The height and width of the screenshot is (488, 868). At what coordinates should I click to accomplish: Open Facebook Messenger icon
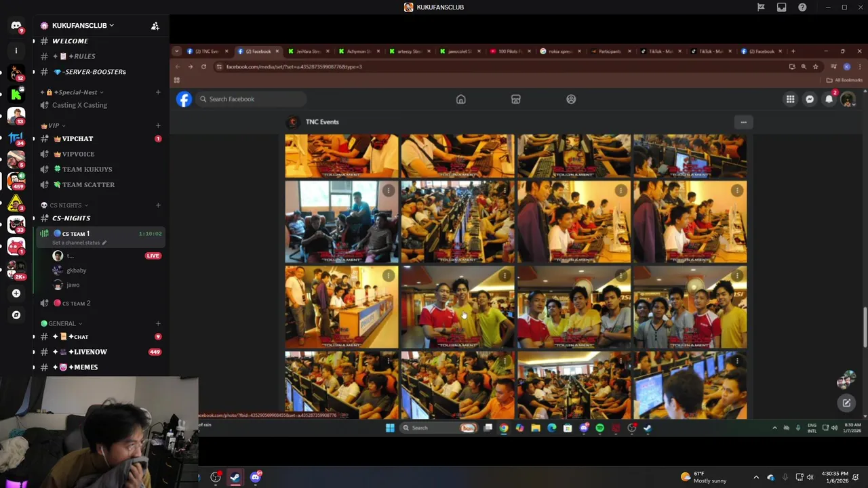[810, 100]
